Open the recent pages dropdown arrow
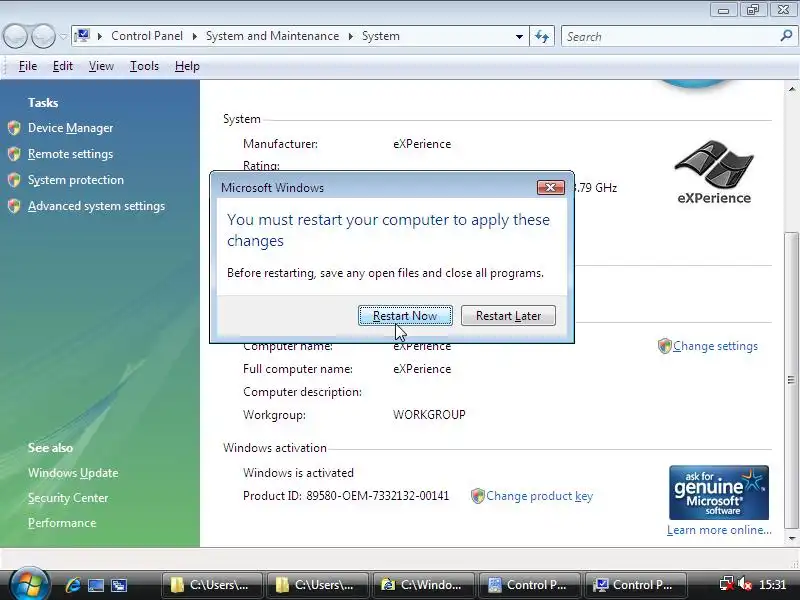The width and height of the screenshot is (800, 600). 63,37
